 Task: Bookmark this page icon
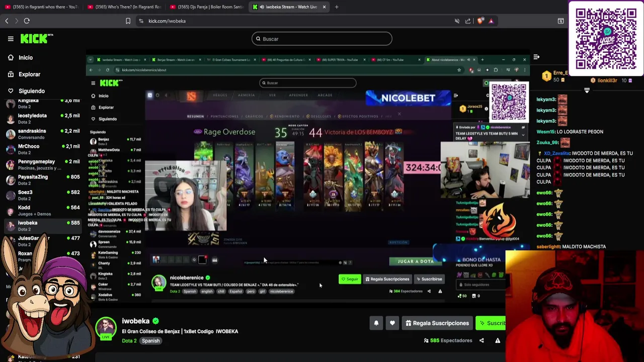128,21
